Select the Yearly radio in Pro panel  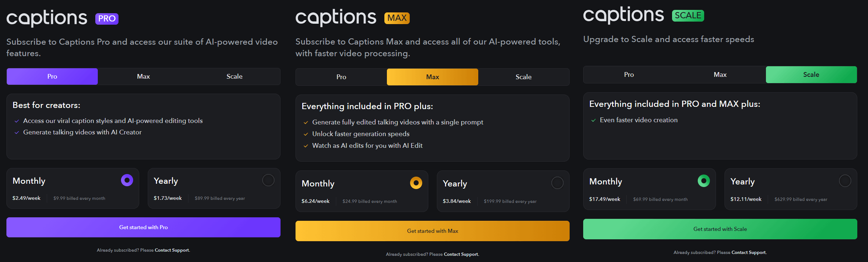(268, 180)
